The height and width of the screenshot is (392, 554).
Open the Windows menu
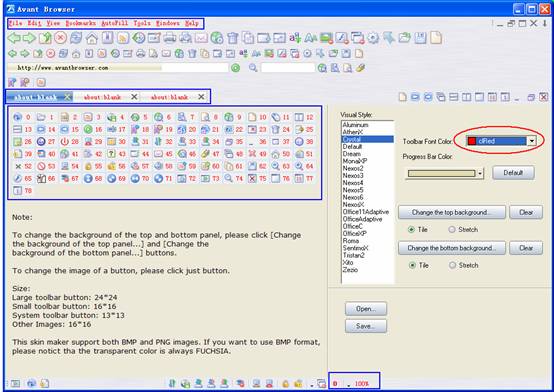pyautogui.click(x=168, y=23)
